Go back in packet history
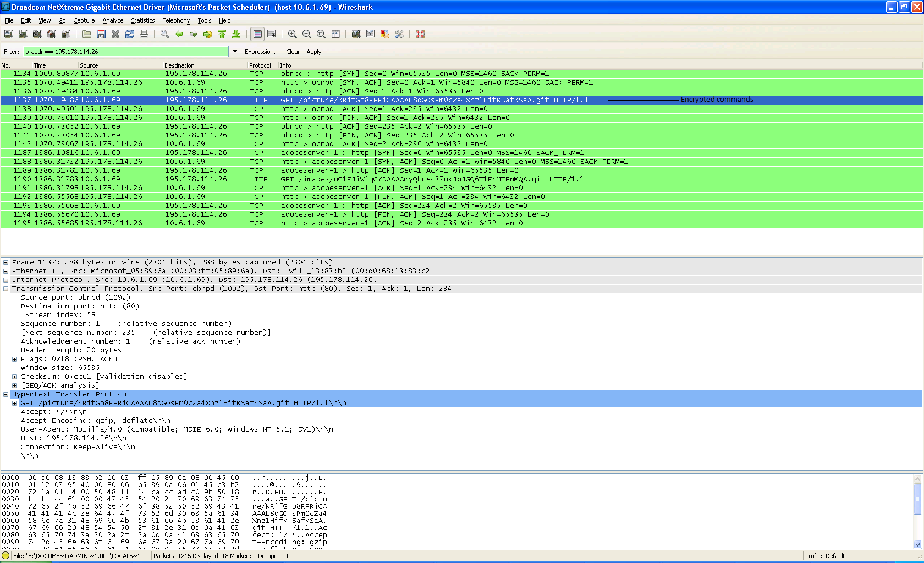 [x=179, y=34]
